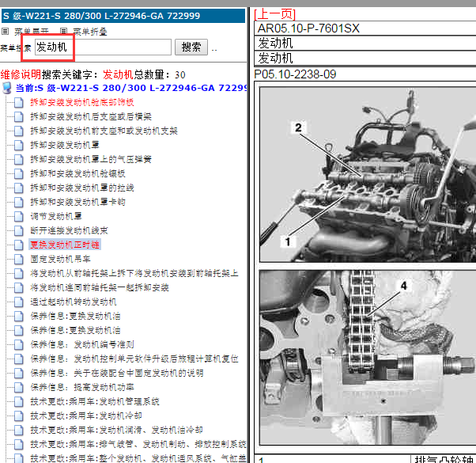
Task: Click the computer icon beside 当前:S 级-W221
Action: 7,88
